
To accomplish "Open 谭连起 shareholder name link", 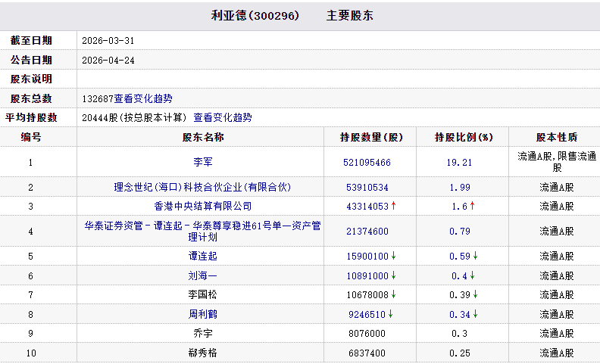I will [x=202, y=257].
